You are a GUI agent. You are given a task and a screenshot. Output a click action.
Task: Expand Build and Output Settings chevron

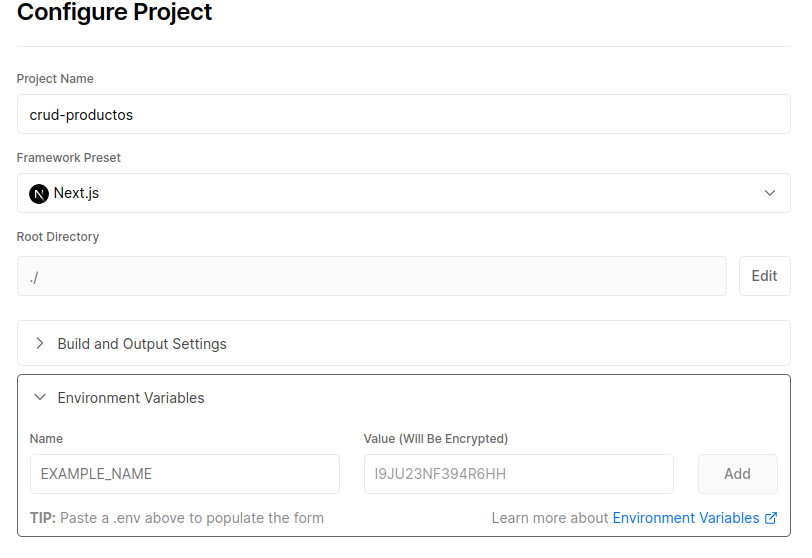coord(40,343)
